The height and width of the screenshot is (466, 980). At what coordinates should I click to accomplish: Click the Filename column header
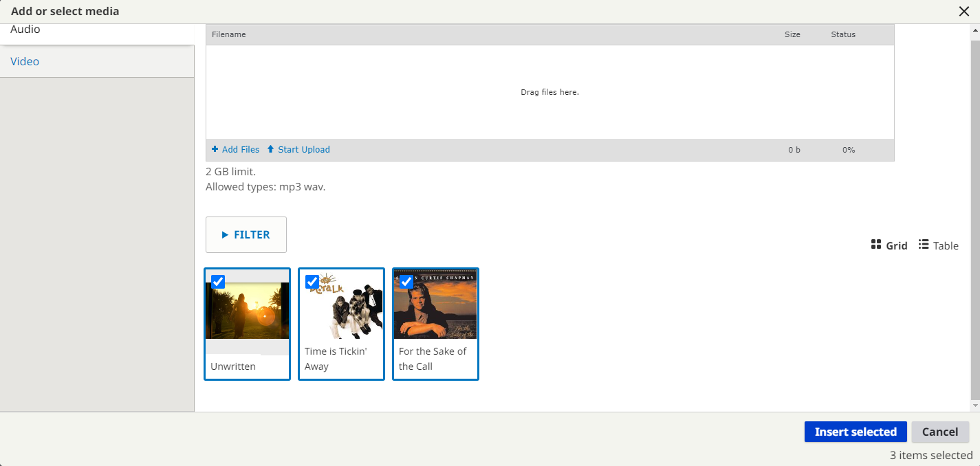click(x=228, y=34)
